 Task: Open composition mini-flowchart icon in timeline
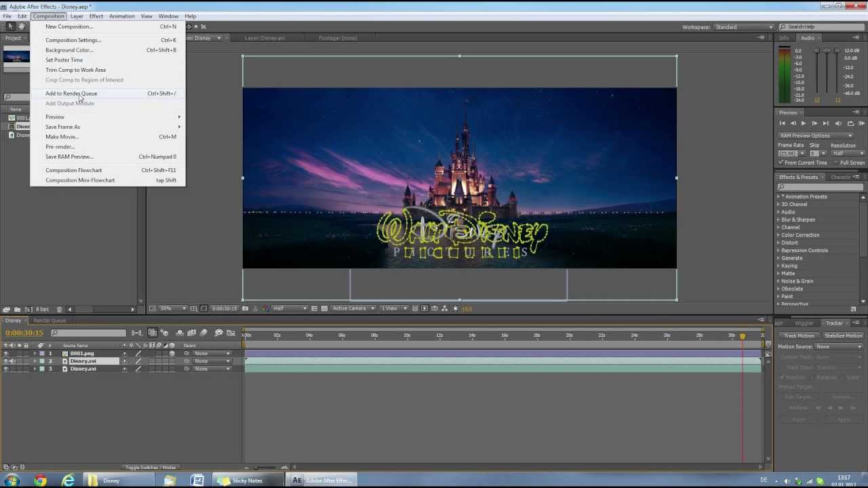[138, 333]
